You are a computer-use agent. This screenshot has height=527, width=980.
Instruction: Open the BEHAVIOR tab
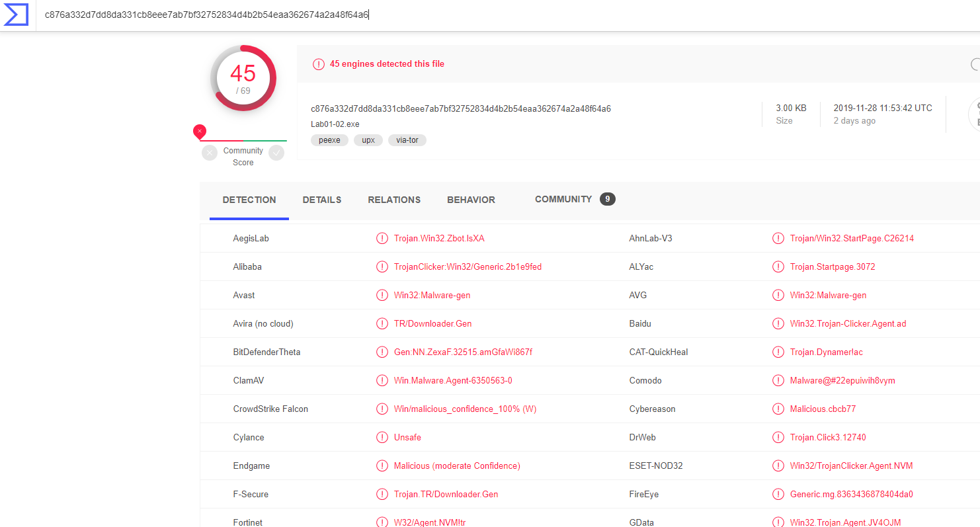tap(471, 200)
